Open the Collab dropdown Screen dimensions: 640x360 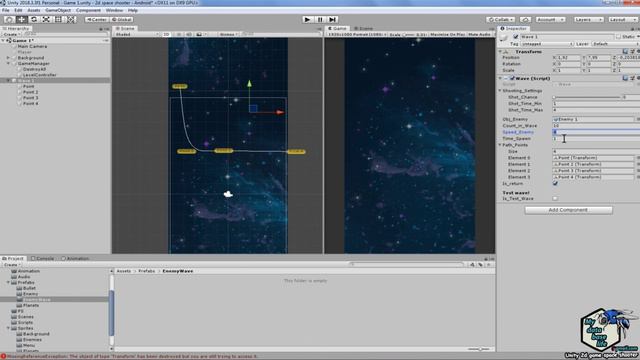click(x=500, y=19)
